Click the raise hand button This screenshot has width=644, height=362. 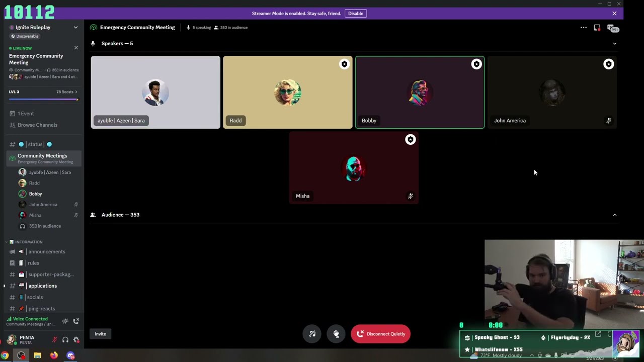point(336,334)
